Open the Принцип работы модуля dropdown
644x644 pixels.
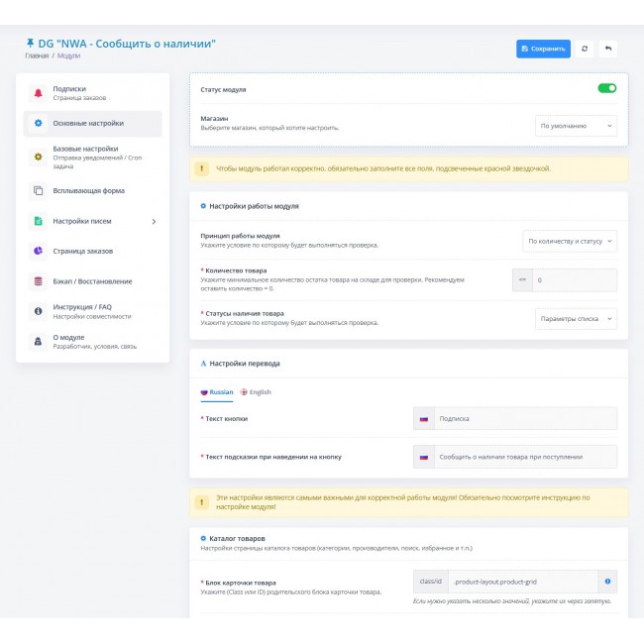(569, 241)
